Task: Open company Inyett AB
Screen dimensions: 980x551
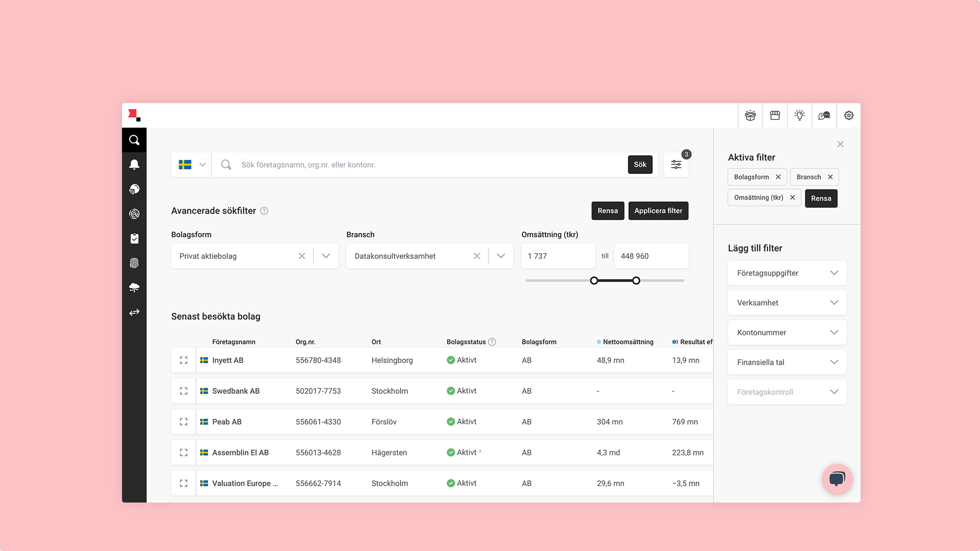Action: pyautogui.click(x=228, y=360)
